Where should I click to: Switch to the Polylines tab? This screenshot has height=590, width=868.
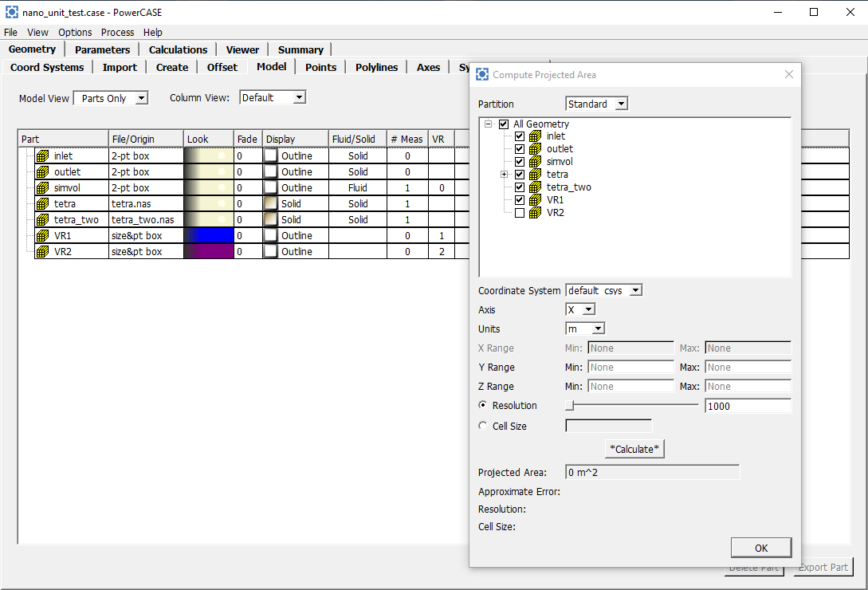pos(376,68)
